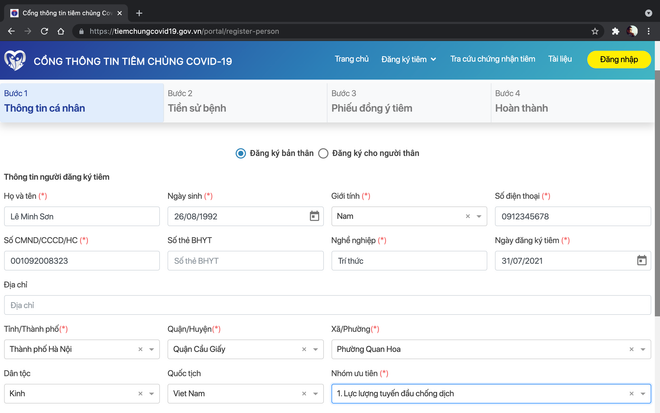Screen dimensions: 660x413
Task: Bookmark this page with the star icon
Action: coord(595,31)
